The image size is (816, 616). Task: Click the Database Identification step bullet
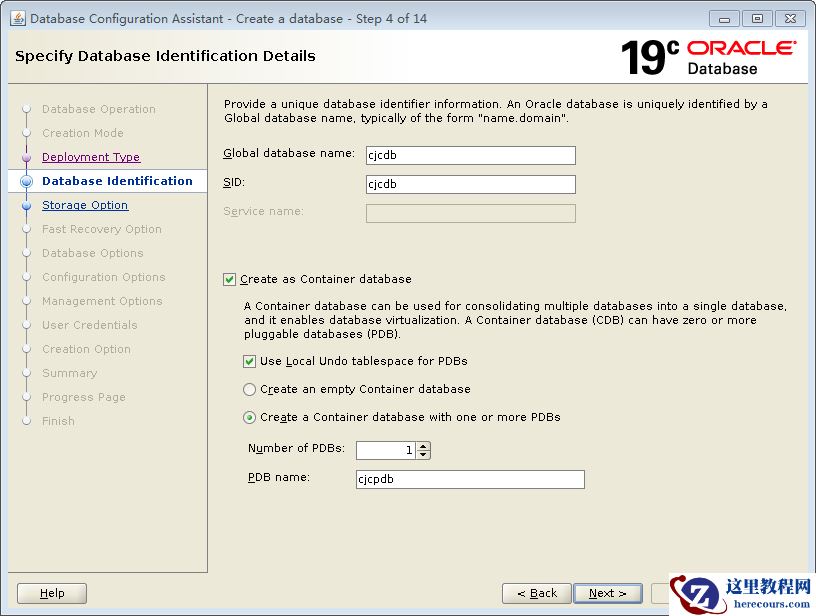tap(27, 181)
